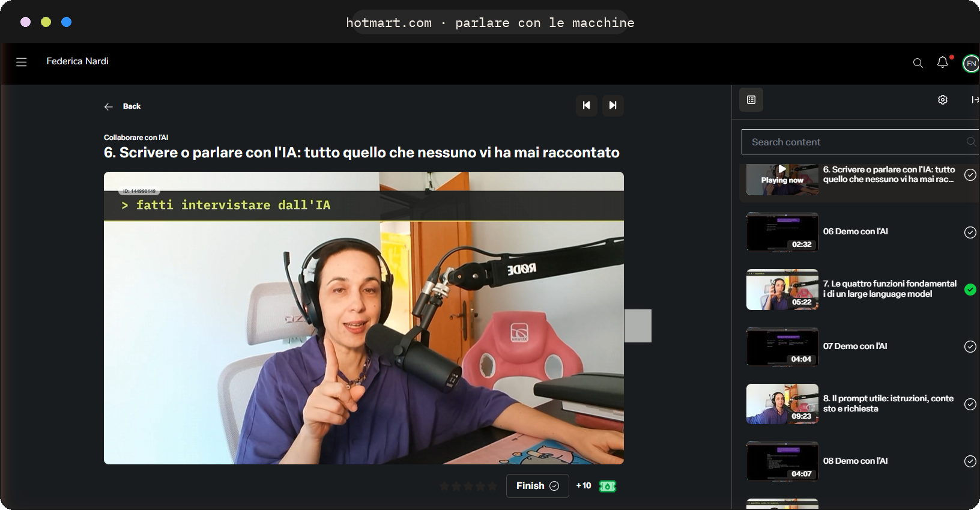Screen dimensions: 980x510
Task: Click the "Federica Nardi" header name
Action: [x=77, y=61]
